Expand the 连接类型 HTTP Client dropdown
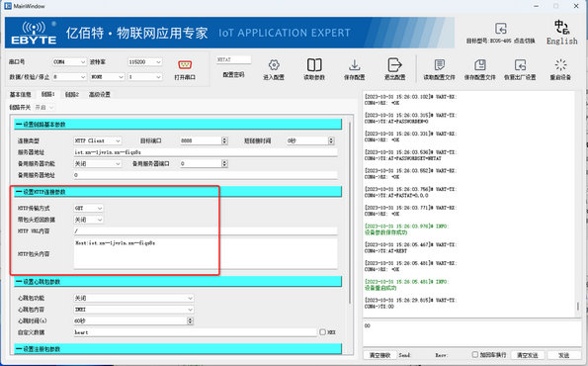Screen dimensions: 588x366 (x=98, y=140)
